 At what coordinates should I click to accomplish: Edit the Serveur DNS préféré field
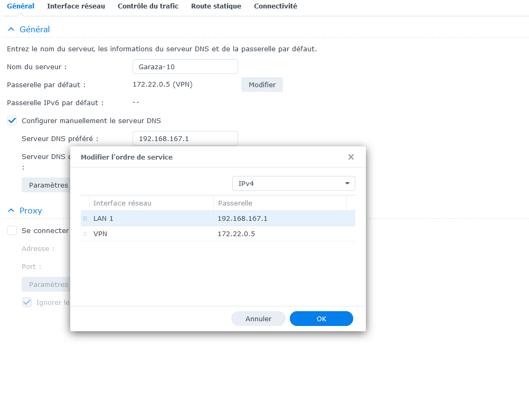tap(185, 138)
